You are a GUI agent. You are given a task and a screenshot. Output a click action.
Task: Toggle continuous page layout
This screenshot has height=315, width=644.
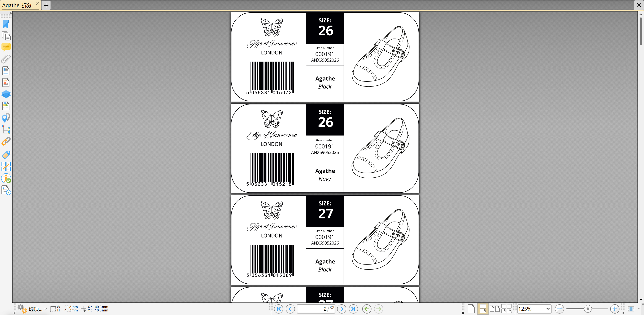click(483, 309)
